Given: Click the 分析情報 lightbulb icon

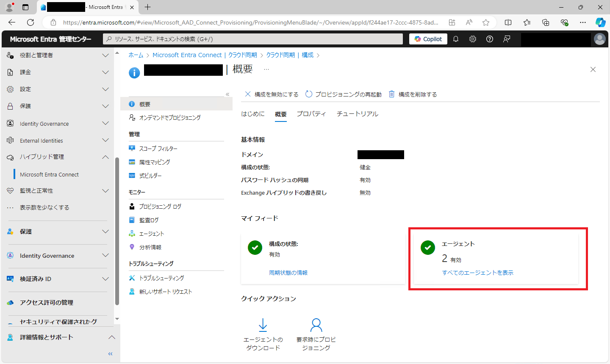Looking at the screenshot, I should (132, 247).
